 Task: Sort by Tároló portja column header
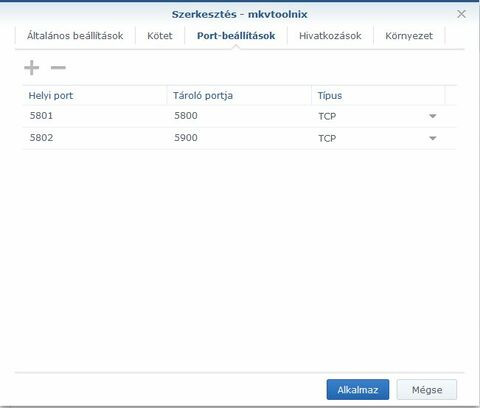click(x=239, y=96)
